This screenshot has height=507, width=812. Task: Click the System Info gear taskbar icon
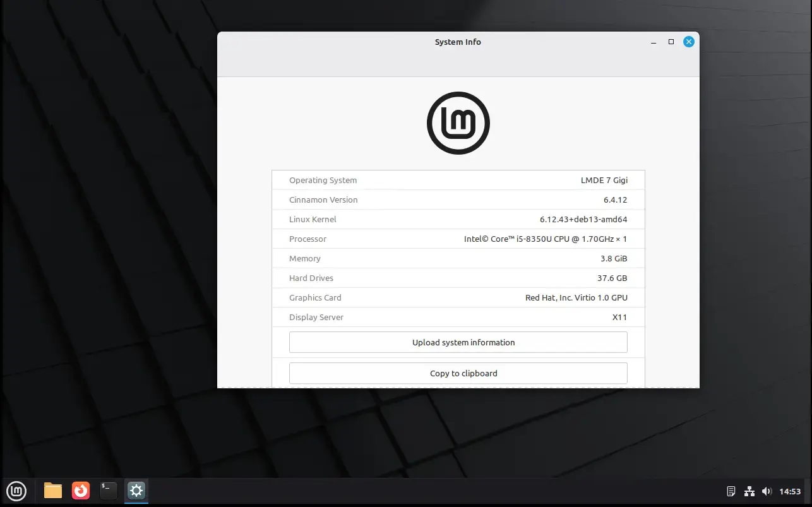pos(136,491)
